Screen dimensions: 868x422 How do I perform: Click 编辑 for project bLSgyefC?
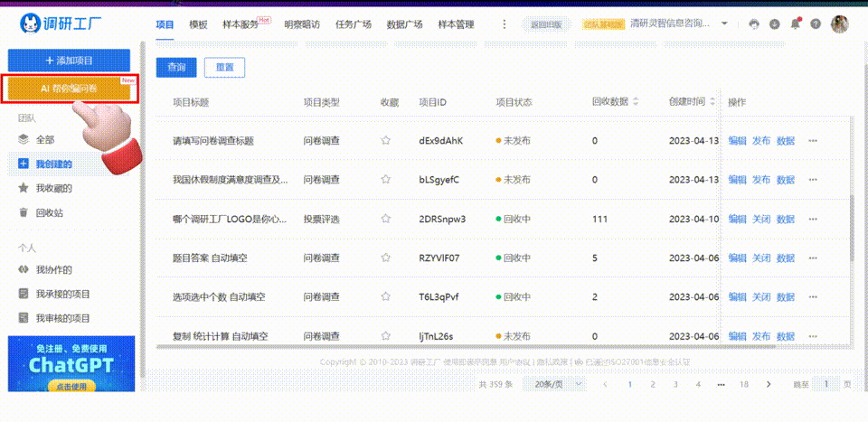[x=737, y=180]
